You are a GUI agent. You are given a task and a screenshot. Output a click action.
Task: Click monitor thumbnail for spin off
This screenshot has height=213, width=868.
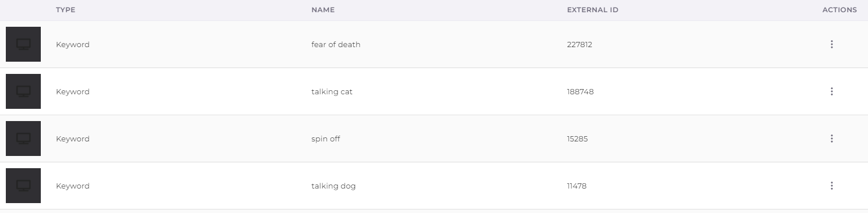[x=23, y=139]
